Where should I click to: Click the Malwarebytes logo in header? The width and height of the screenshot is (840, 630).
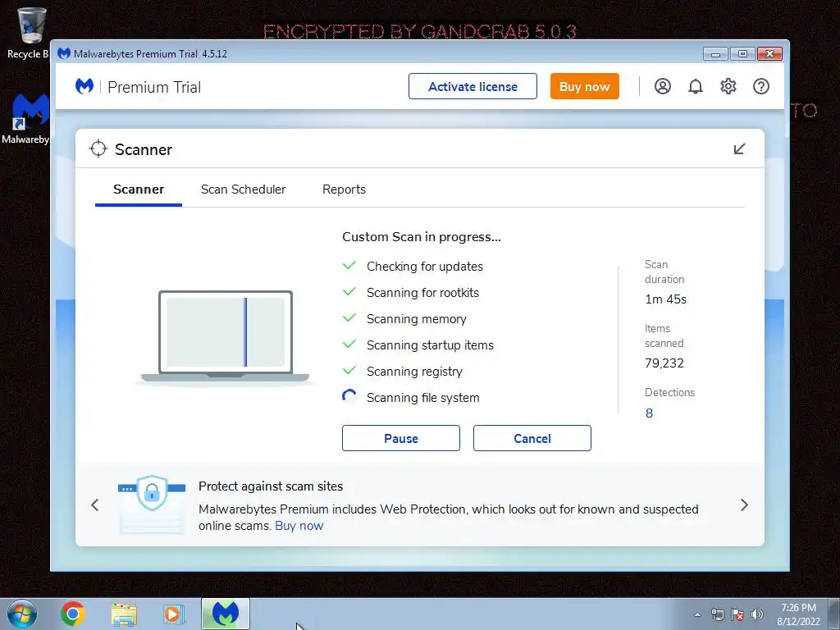coord(84,86)
